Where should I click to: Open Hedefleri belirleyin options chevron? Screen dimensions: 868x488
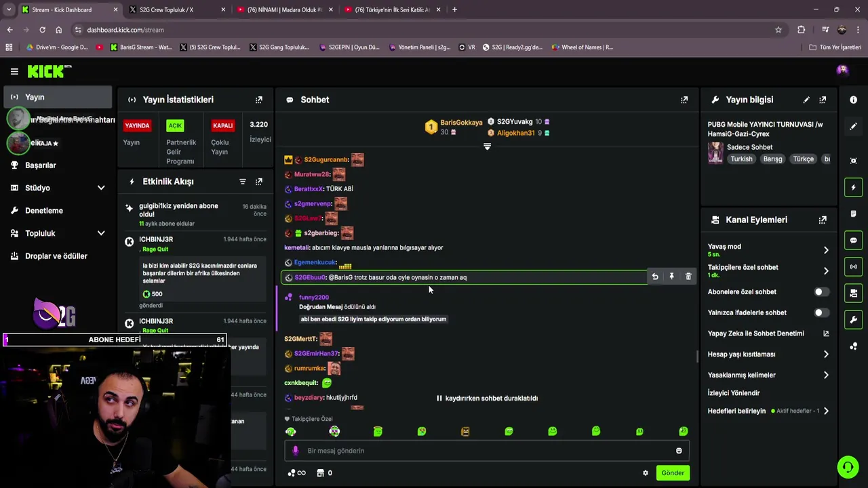(x=826, y=411)
